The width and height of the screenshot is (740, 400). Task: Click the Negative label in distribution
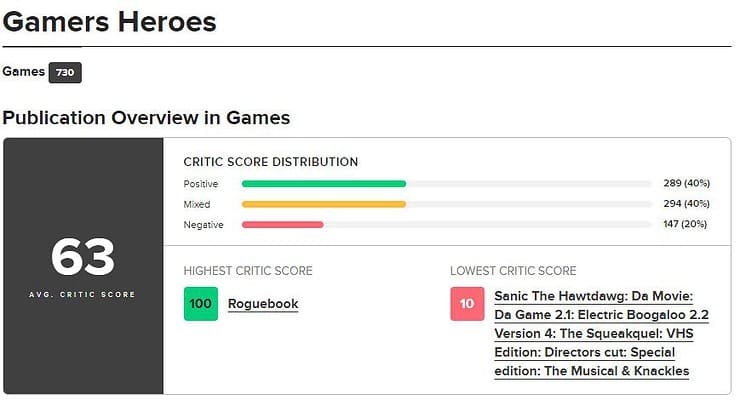(x=203, y=225)
